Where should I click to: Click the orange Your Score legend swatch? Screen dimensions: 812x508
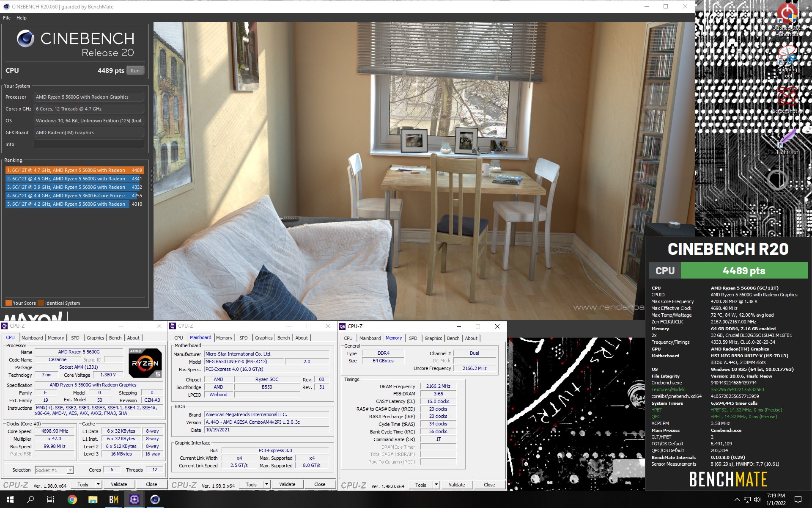click(8, 303)
